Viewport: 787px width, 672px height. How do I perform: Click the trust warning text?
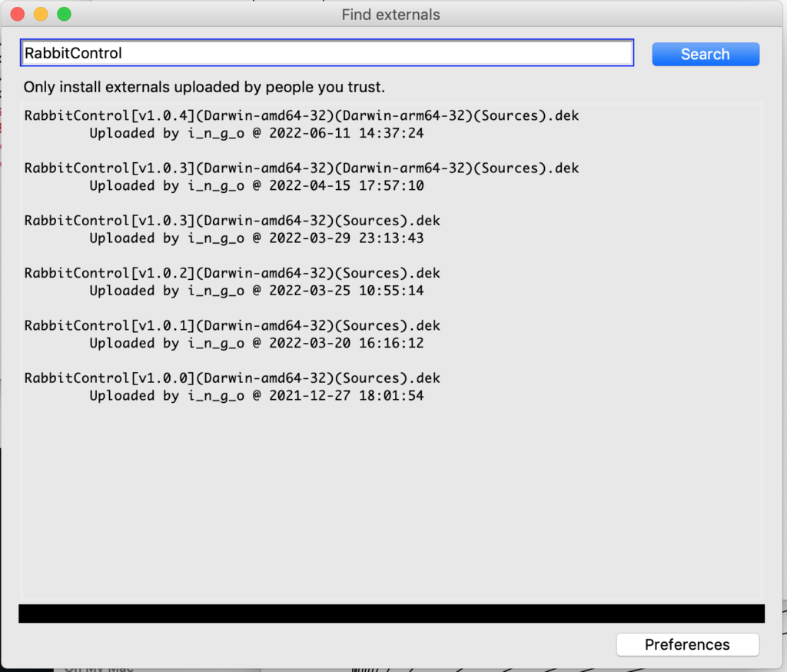pyautogui.click(x=204, y=87)
